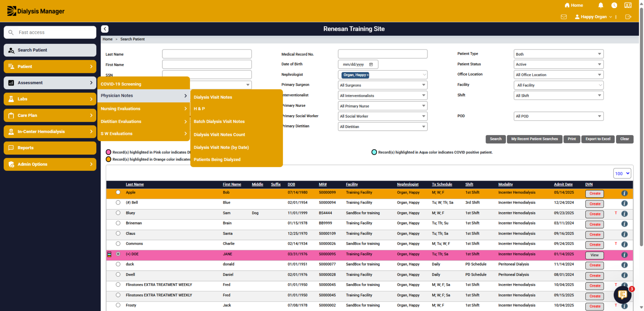Click info icon for DOE row

pyautogui.click(x=625, y=255)
